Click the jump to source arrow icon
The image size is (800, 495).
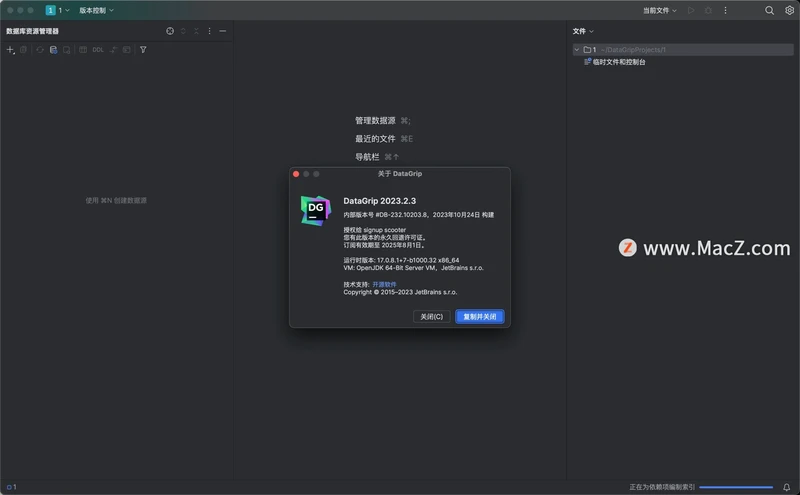pyautogui.click(x=113, y=50)
